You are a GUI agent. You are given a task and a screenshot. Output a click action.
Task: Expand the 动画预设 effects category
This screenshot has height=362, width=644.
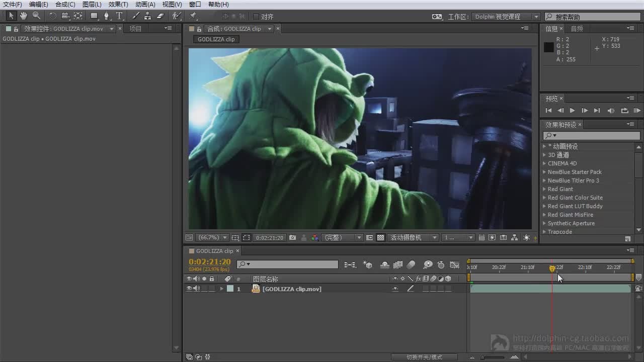544,146
